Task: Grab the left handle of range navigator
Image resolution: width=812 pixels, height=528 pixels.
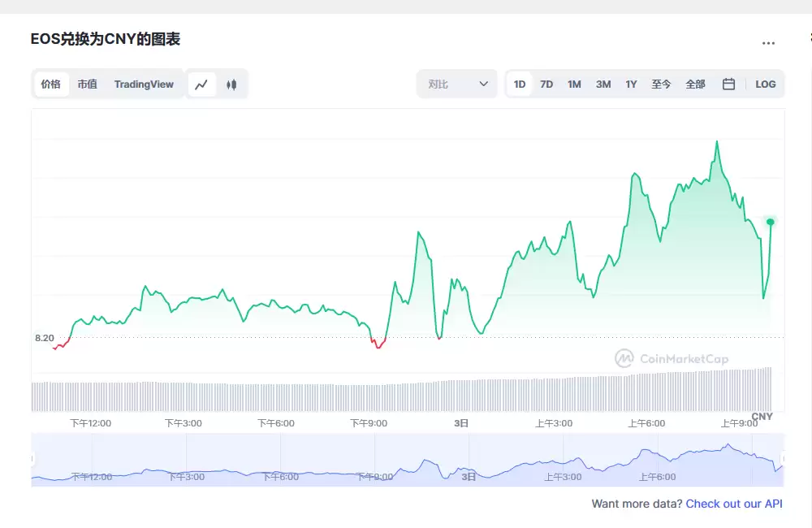Action: coord(32,459)
